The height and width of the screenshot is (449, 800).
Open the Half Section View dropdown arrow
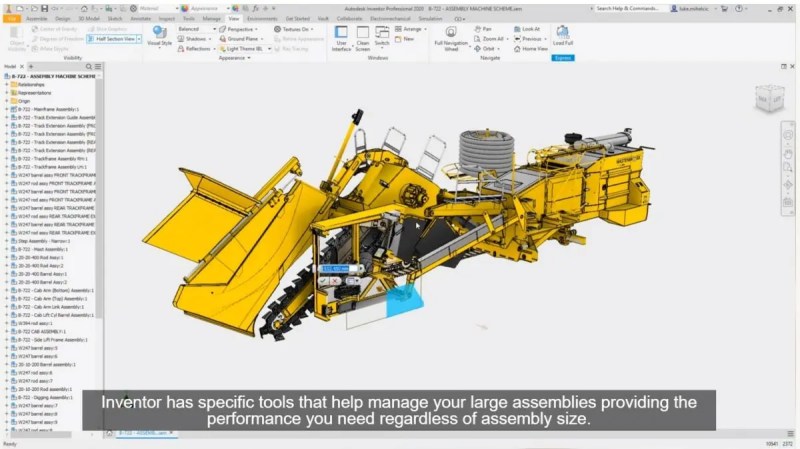pos(139,39)
